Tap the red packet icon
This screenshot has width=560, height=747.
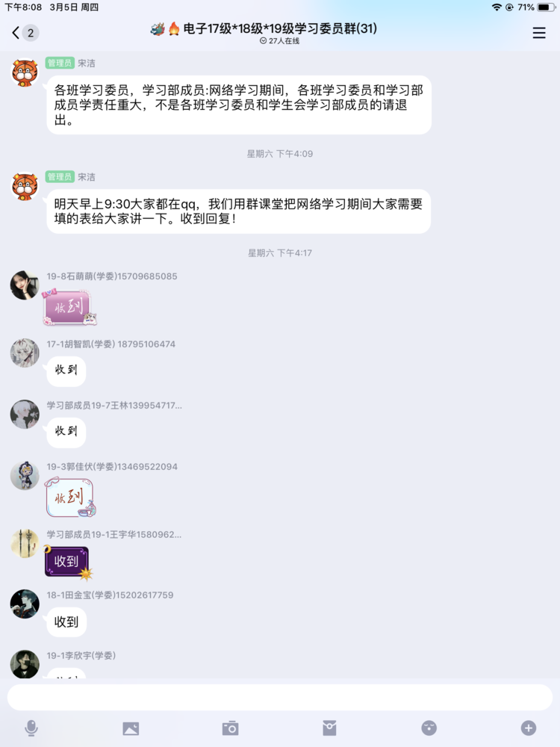(x=329, y=728)
